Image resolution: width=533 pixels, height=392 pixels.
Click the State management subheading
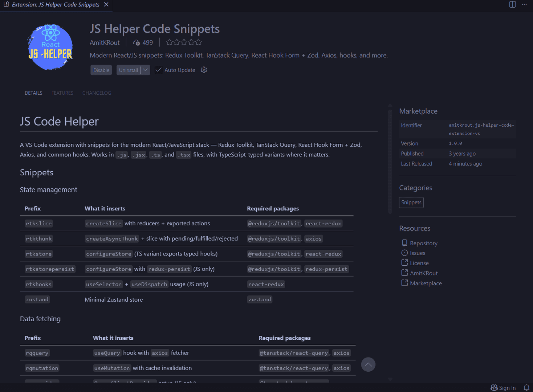pos(48,189)
